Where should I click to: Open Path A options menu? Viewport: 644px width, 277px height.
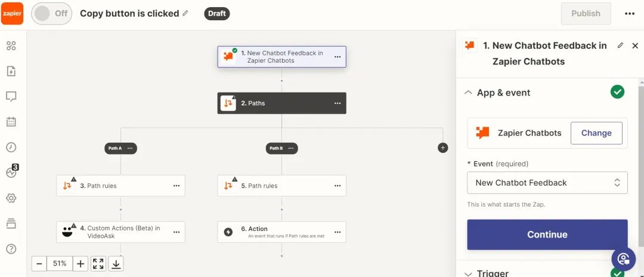[130, 149]
